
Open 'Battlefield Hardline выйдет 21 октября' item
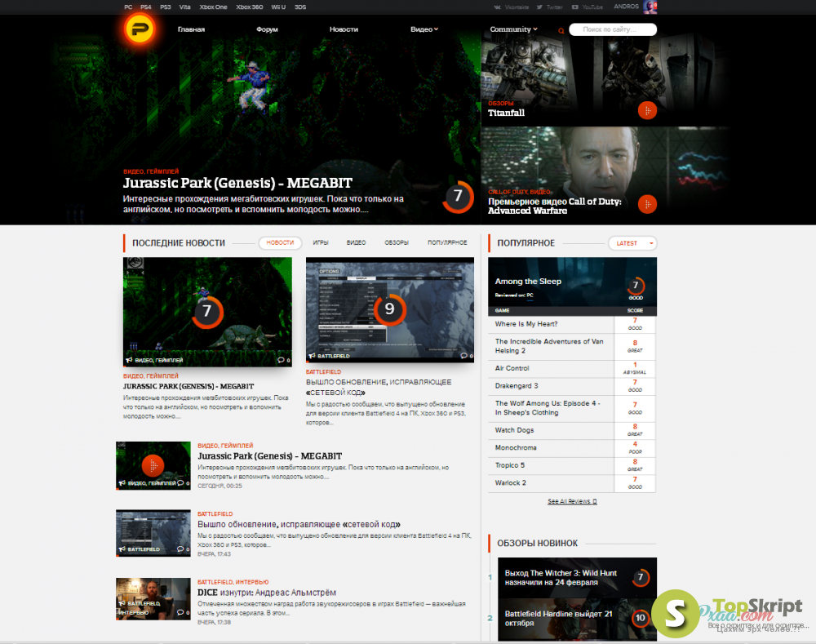pyautogui.click(x=558, y=619)
